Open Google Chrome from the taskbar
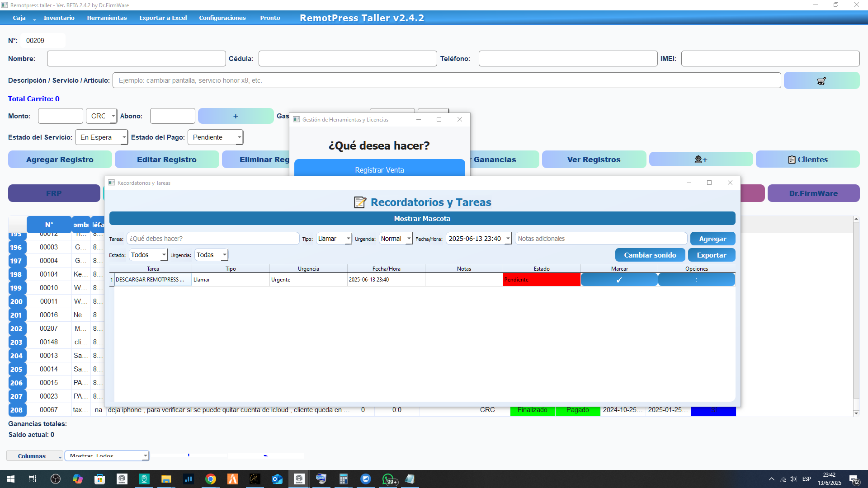868x488 pixels. pos(211,479)
